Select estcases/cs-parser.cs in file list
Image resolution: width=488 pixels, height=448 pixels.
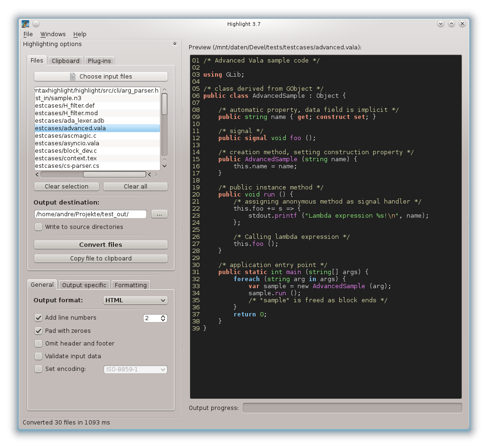coord(97,166)
